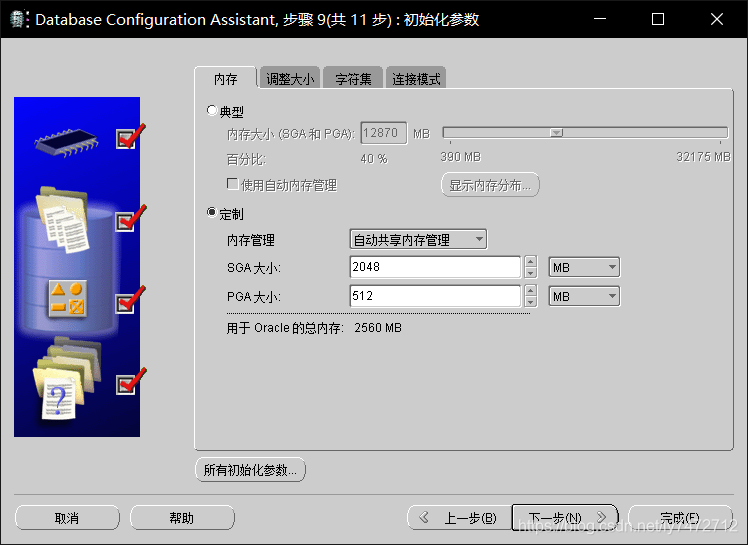
Task: Decrease PGA size with down arrow
Action: pyautogui.click(x=530, y=302)
